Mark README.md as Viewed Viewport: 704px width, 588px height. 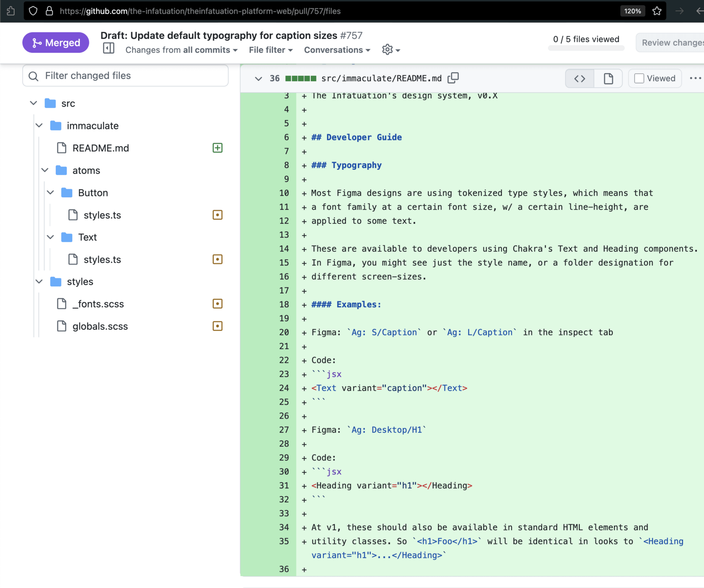(x=639, y=78)
